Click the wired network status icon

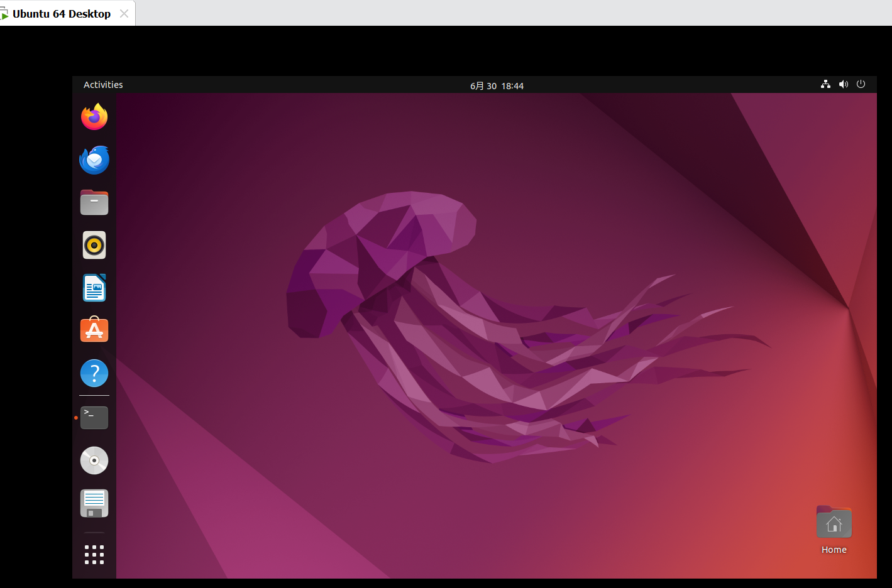825,84
